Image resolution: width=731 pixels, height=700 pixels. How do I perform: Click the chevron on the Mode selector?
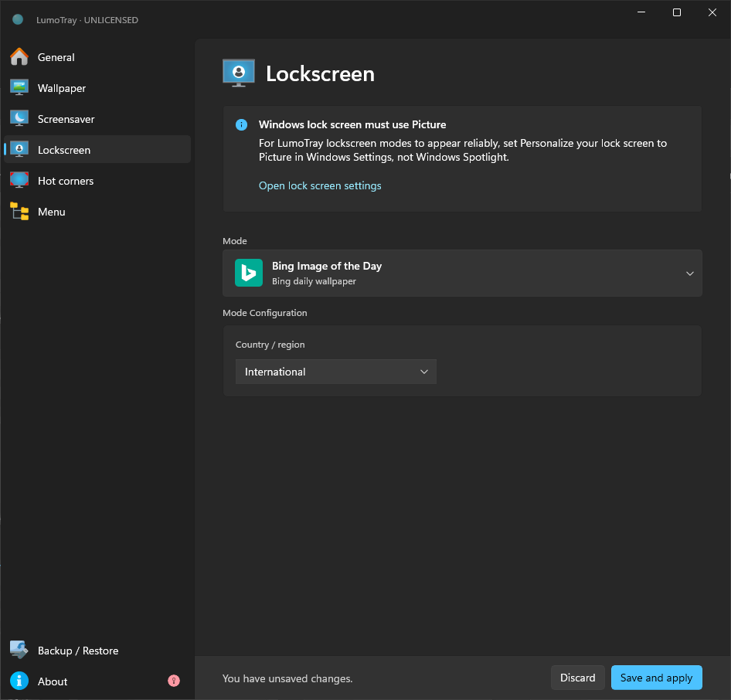tap(689, 274)
